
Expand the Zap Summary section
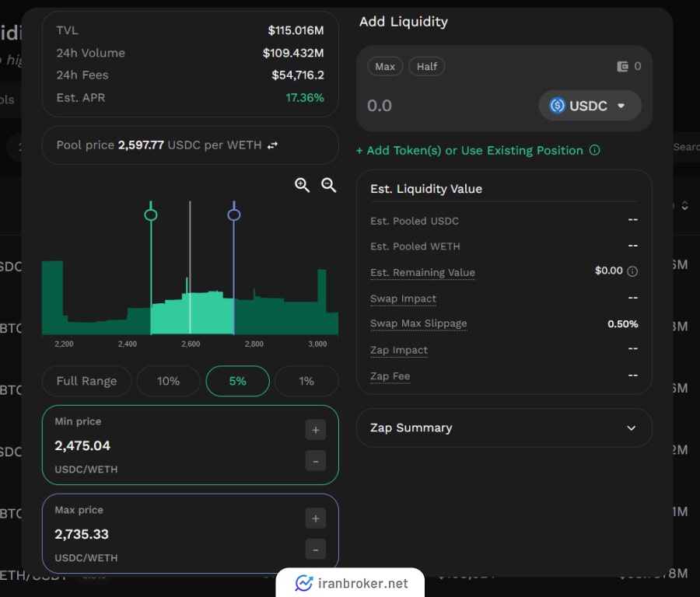tap(631, 428)
